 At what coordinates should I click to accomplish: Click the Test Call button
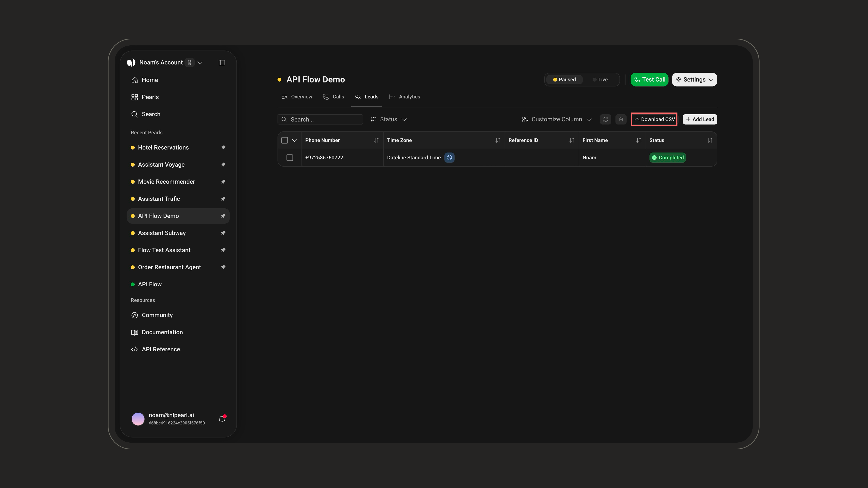coord(649,80)
